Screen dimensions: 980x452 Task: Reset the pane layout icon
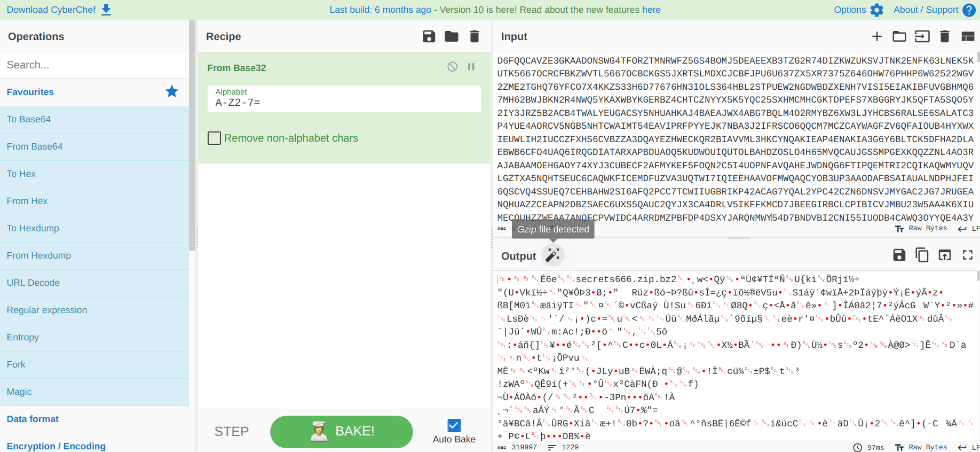968,36
